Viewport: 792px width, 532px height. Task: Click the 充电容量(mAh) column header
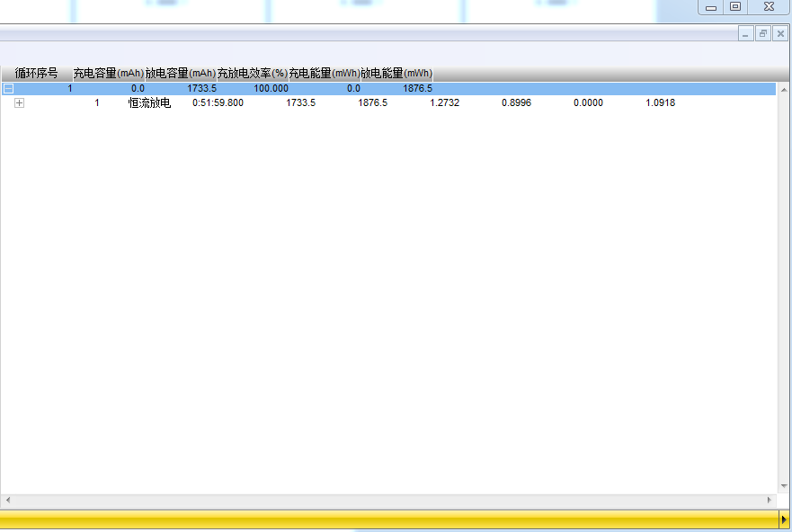coord(109,73)
